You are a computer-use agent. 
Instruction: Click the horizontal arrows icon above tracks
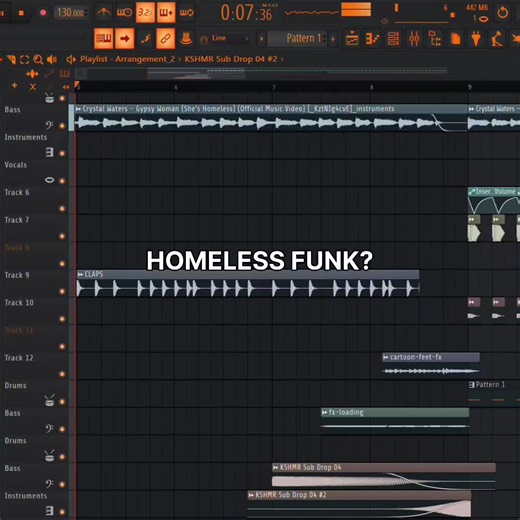[66, 87]
